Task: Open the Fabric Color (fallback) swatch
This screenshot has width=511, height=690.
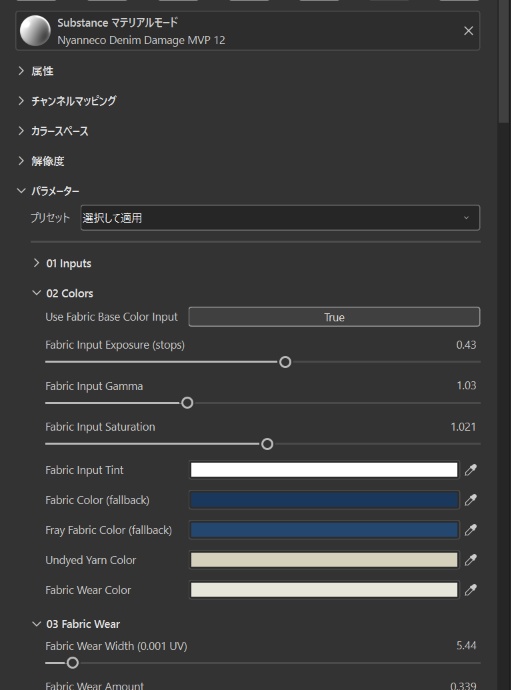Action: coord(324,500)
